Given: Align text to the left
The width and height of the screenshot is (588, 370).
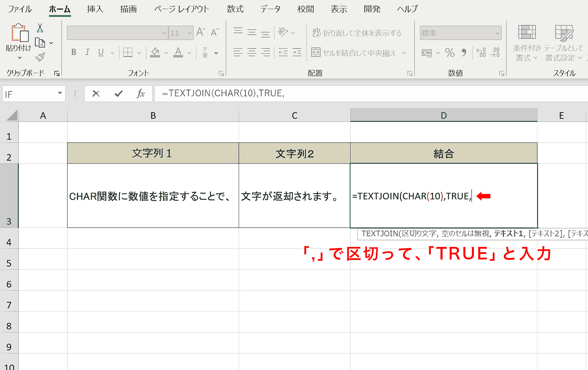Looking at the screenshot, I should tap(238, 53).
